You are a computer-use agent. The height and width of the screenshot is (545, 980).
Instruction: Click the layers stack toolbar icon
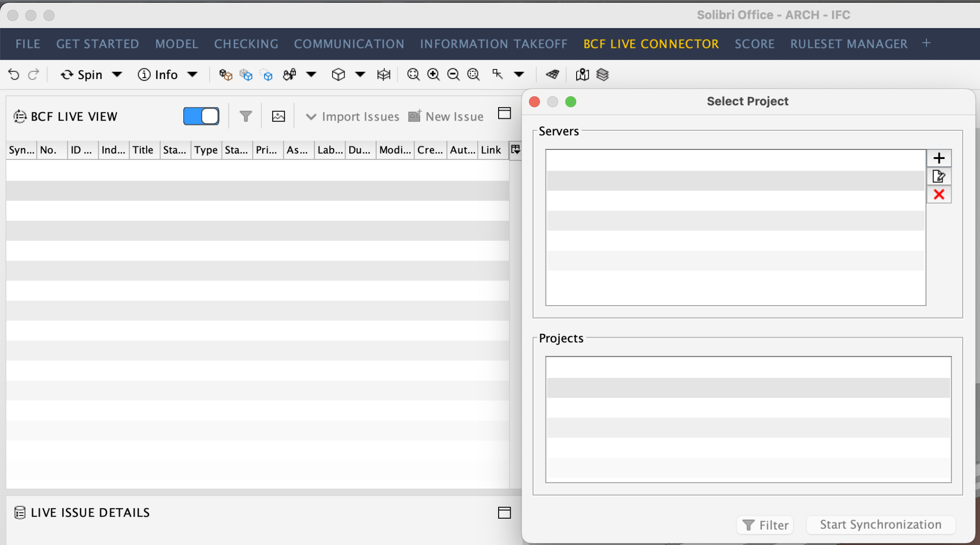(602, 75)
